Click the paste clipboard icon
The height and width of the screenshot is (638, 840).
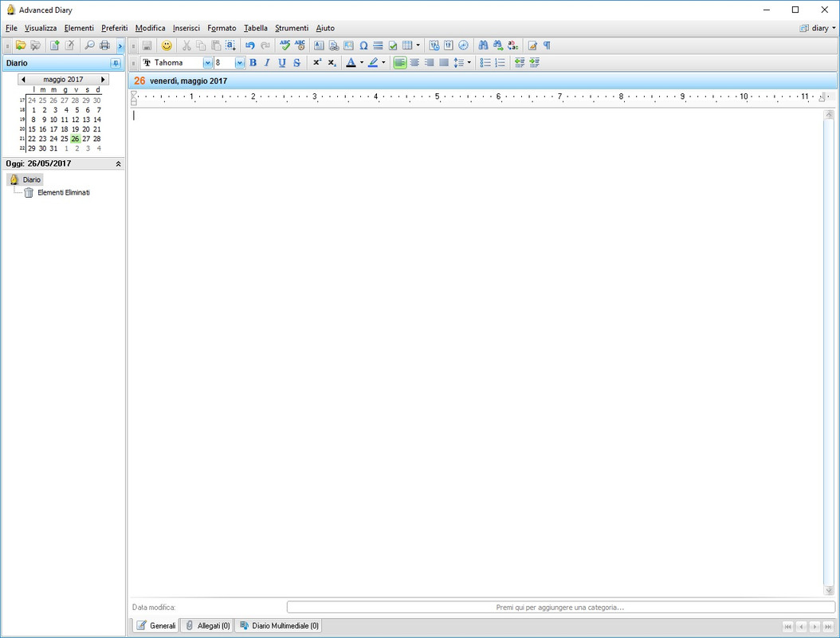215,45
